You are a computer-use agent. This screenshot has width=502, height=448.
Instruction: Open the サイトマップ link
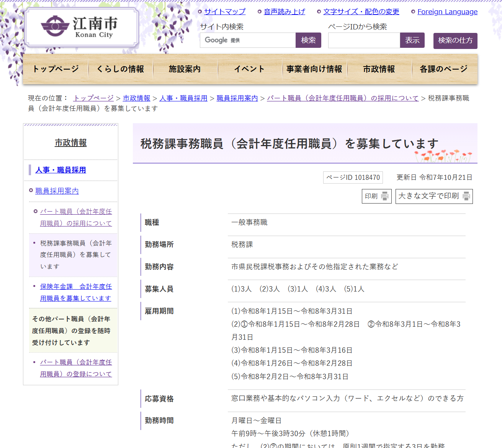coord(224,11)
